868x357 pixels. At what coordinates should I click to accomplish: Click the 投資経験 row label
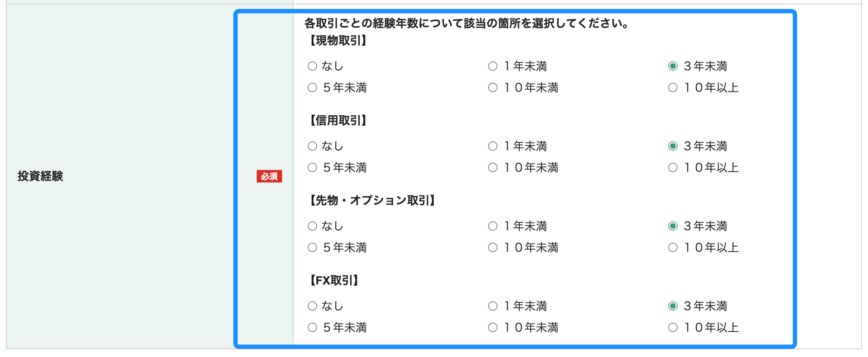(x=40, y=175)
